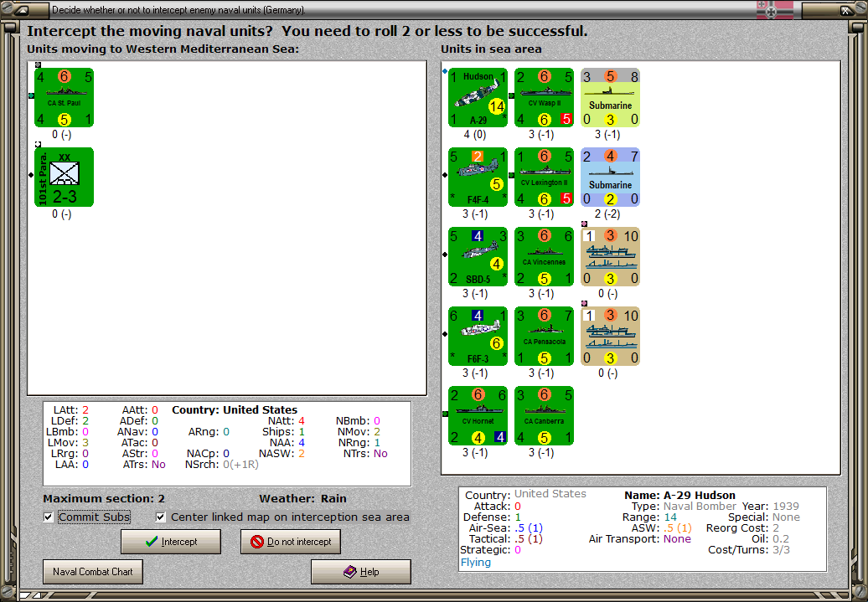This screenshot has height=602, width=868.
Task: Click the Country: United States heading
Action: (235, 410)
